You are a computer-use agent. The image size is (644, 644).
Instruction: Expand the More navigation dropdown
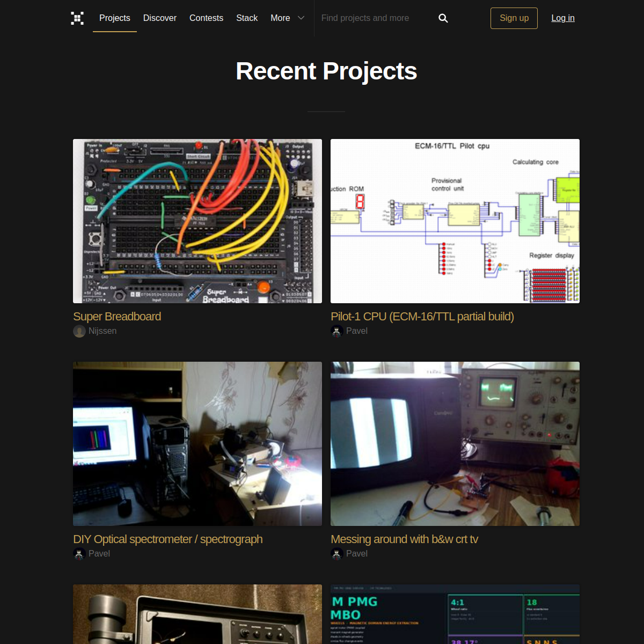[280, 18]
